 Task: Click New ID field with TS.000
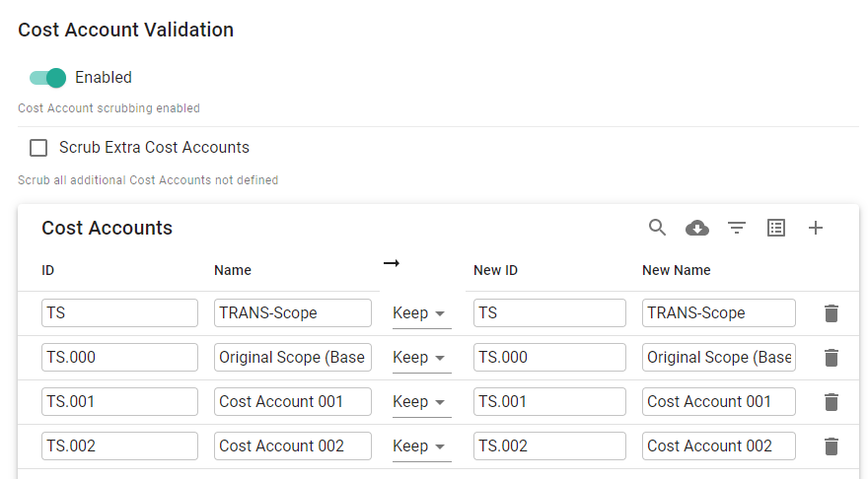pyautogui.click(x=549, y=358)
